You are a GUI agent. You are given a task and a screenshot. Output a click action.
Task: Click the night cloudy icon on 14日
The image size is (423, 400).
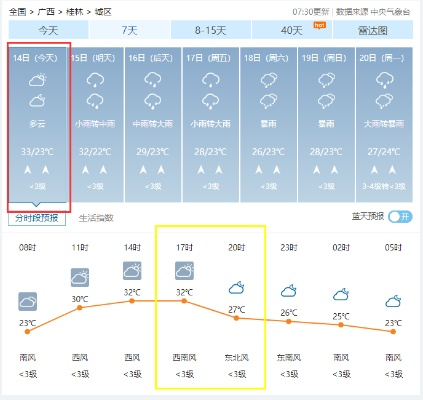[x=37, y=100]
